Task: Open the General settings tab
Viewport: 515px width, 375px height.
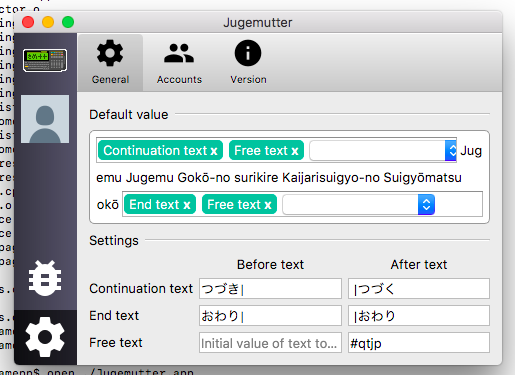Action: (x=110, y=62)
